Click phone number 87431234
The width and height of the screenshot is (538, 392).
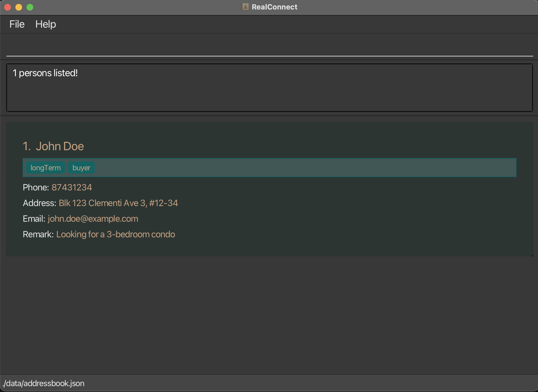[x=72, y=187]
